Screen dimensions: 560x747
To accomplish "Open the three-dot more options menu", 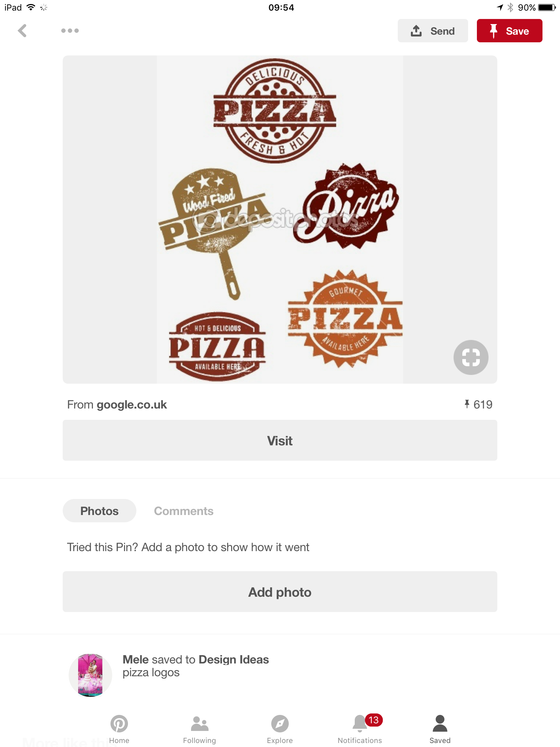I will coord(70,31).
